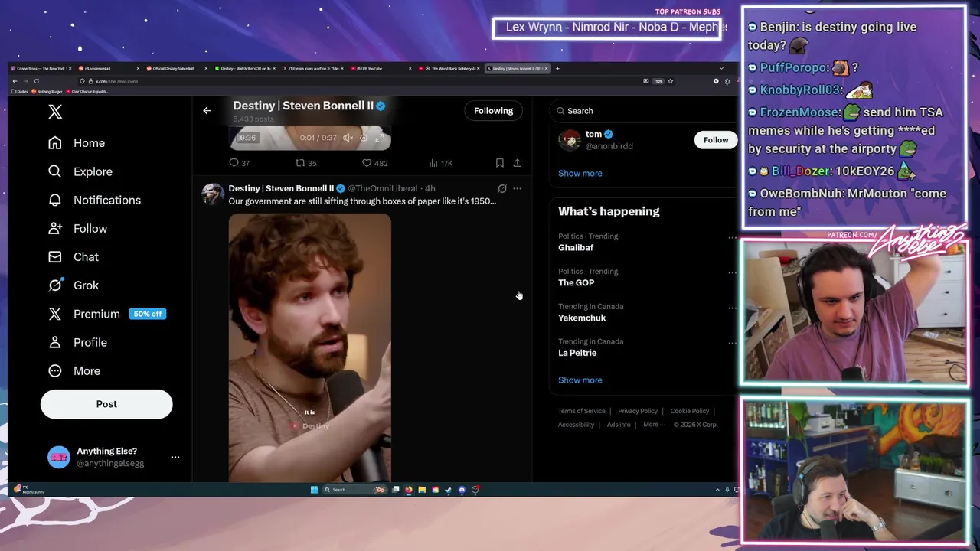Open tom's profile avatar

click(569, 140)
